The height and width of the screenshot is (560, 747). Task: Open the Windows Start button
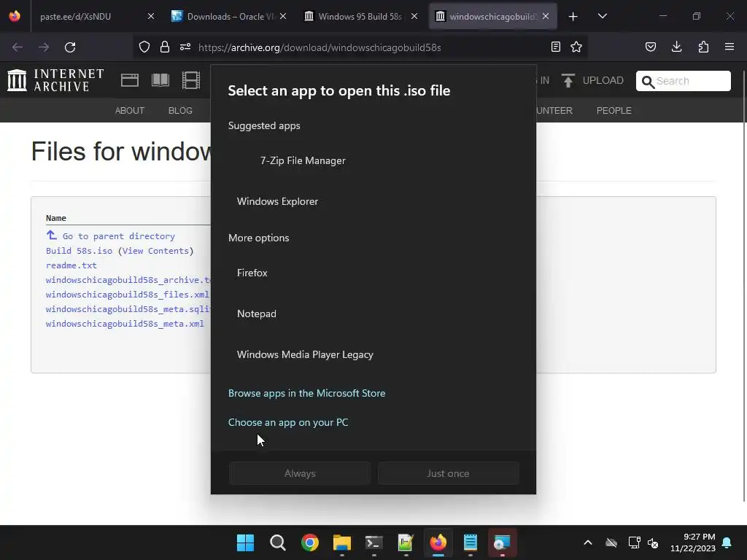pos(245,542)
